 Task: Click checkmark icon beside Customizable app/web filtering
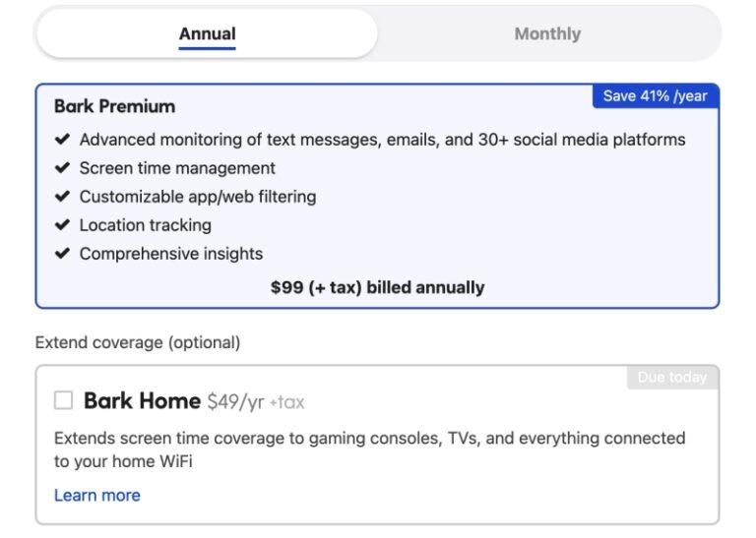point(63,197)
